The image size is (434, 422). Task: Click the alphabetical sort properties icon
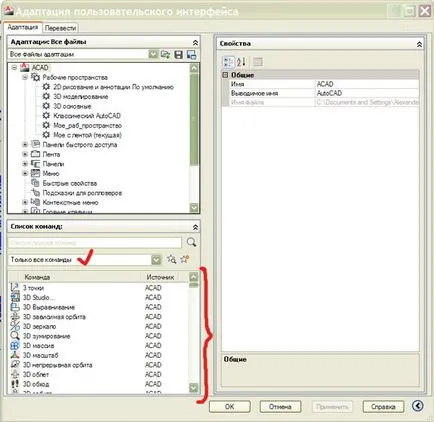241,62
